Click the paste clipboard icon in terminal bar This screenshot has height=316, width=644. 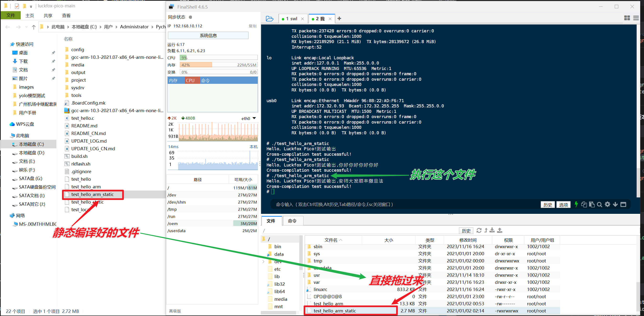tap(591, 204)
